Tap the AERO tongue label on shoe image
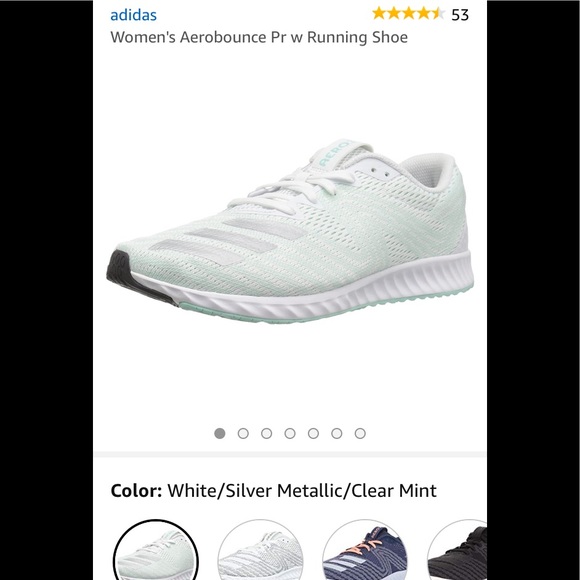580x580 pixels. [334, 152]
